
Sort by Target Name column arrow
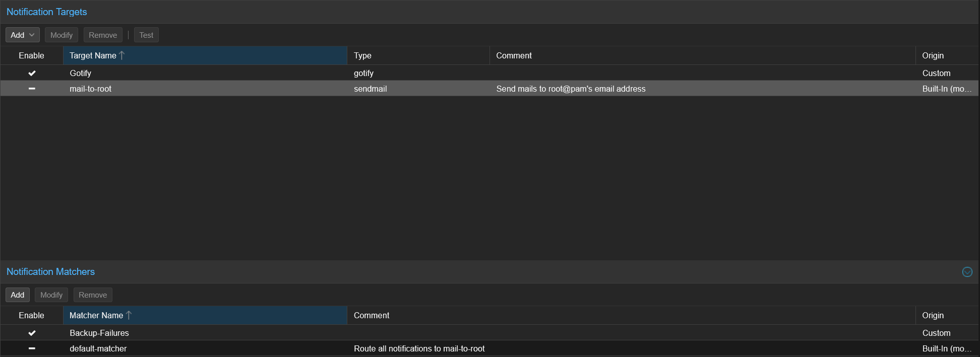coord(122,55)
